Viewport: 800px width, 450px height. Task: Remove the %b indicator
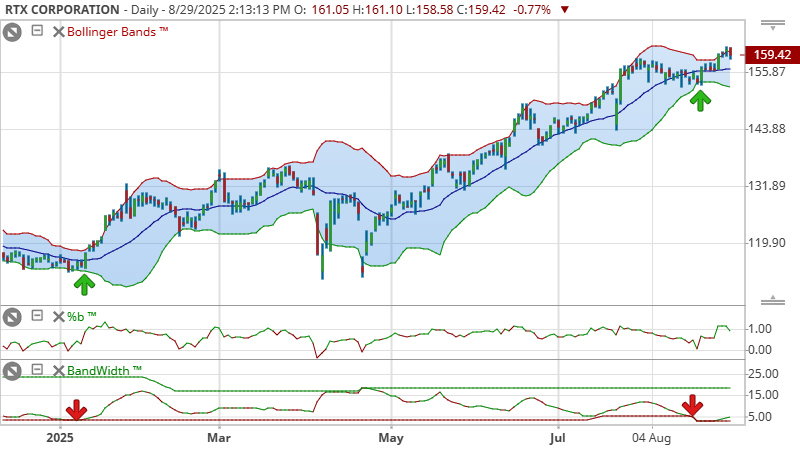[x=58, y=317]
